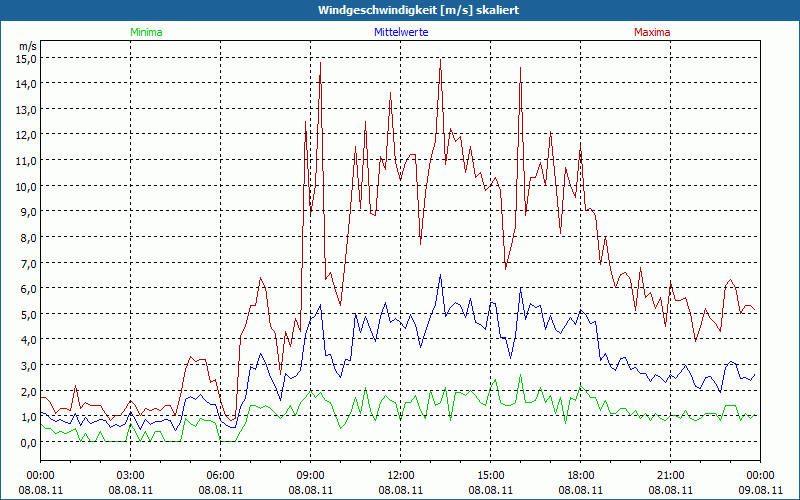Click the 06:00 time axis label

pyautogui.click(x=220, y=476)
